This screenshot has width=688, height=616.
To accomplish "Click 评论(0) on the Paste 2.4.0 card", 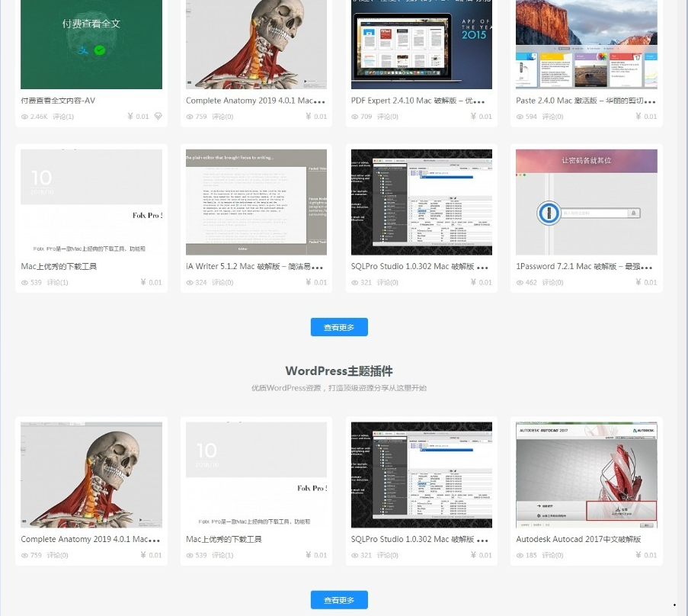I will click(x=552, y=117).
